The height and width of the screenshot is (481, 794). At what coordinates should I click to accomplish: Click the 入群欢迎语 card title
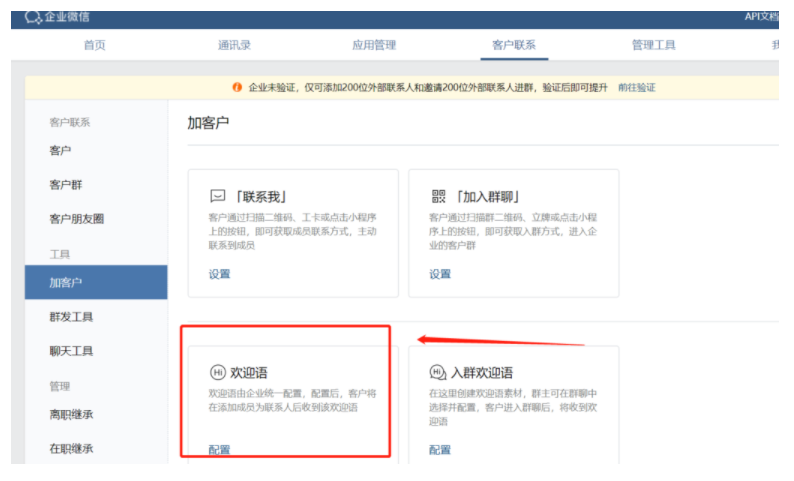click(x=482, y=373)
